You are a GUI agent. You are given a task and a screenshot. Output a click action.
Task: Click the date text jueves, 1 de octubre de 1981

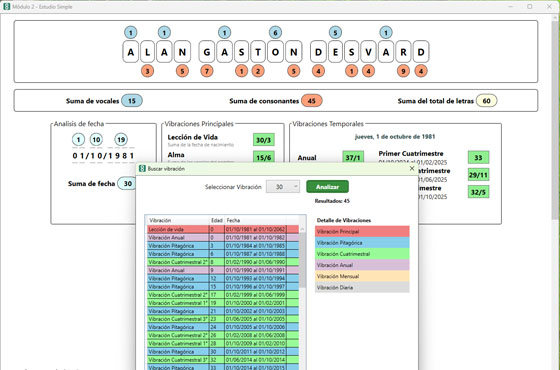click(x=395, y=136)
